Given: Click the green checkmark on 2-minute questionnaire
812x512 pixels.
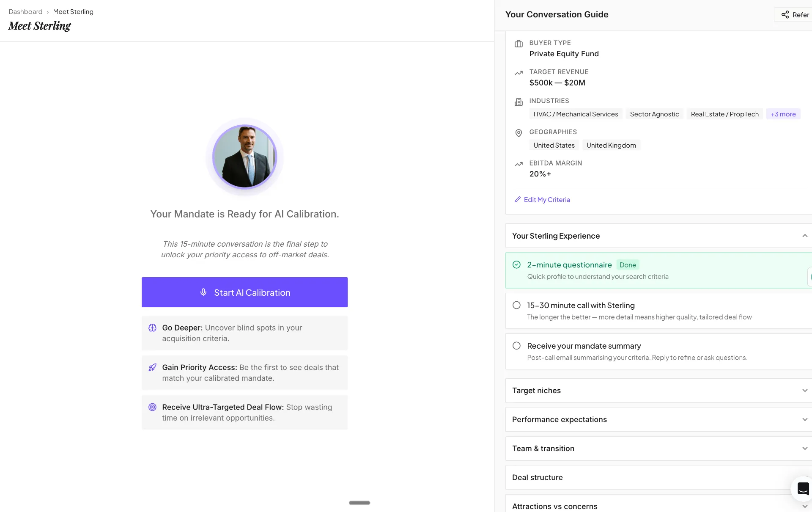Looking at the screenshot, I should pyautogui.click(x=516, y=264).
